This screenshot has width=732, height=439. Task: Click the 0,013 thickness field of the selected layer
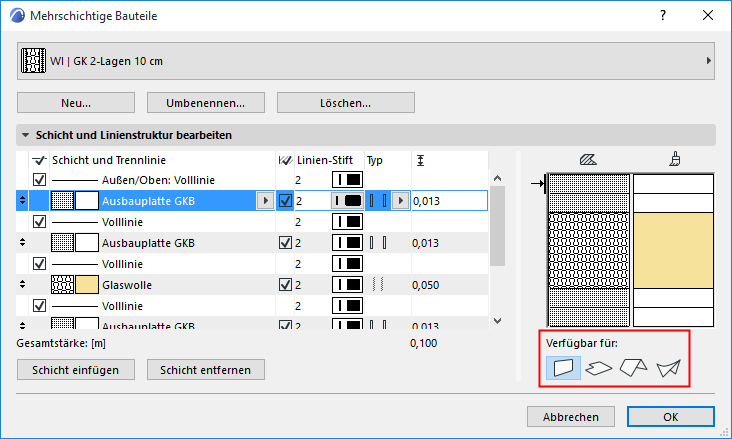pos(448,201)
